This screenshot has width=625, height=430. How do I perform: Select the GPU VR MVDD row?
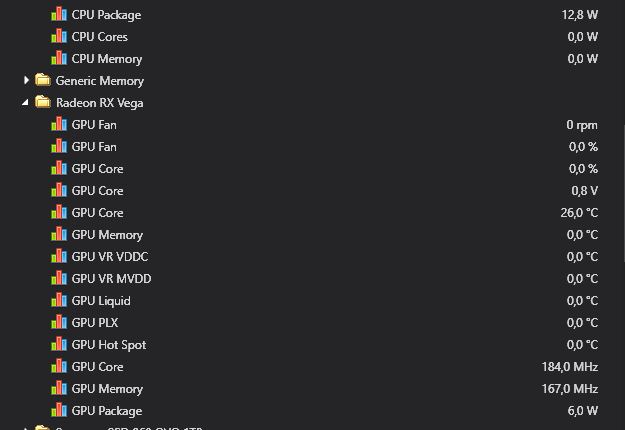111,279
